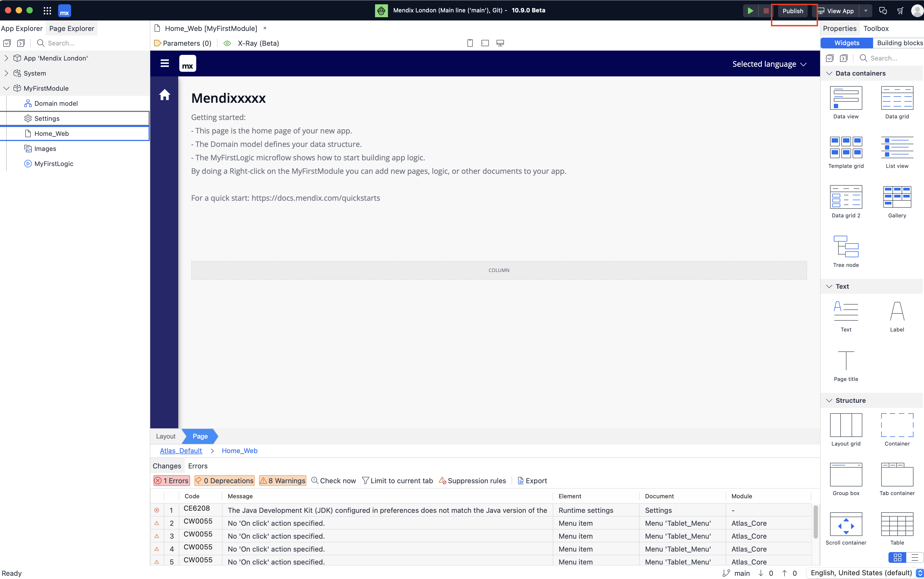Click the expand-all icon in App Explorer
The height and width of the screenshot is (579, 924).
tap(7, 43)
